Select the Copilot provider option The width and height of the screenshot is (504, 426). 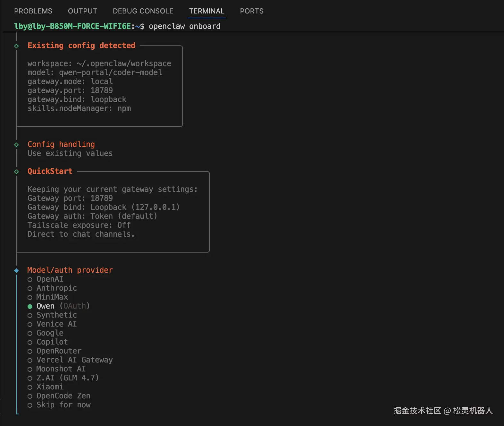point(48,342)
